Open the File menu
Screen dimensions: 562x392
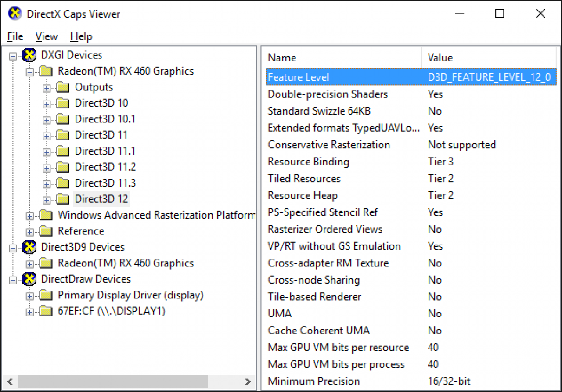tap(15, 36)
